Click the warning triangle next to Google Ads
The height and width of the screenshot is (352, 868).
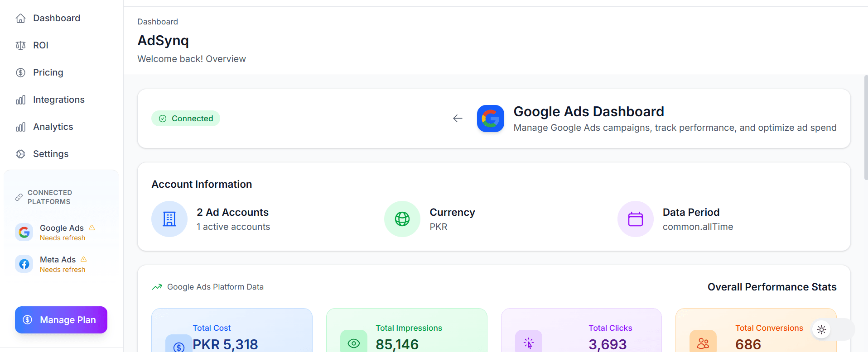point(92,228)
